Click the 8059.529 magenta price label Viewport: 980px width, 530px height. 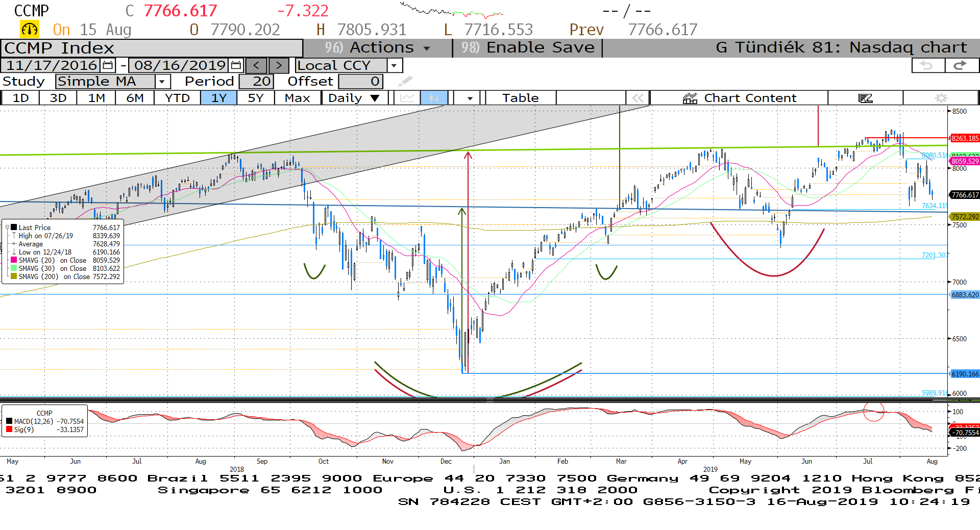965,161
